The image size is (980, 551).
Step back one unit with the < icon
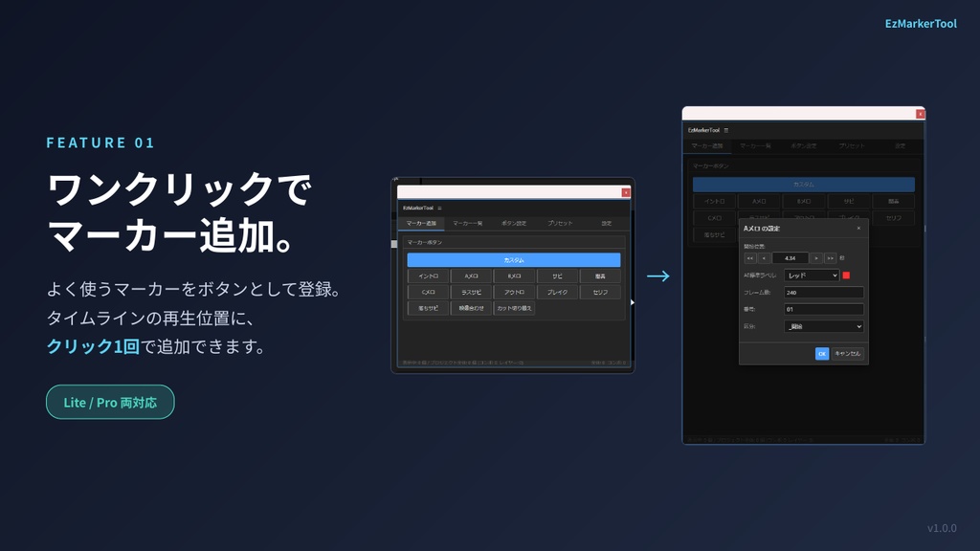click(x=764, y=258)
